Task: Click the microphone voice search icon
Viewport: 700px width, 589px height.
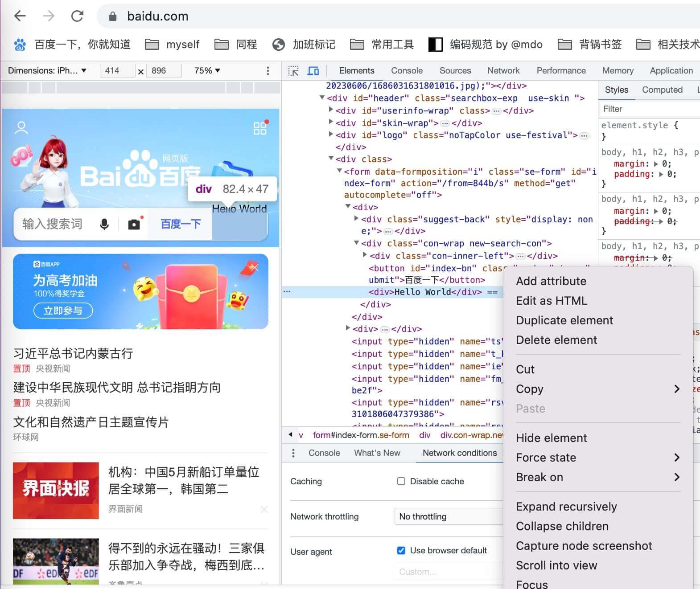Action: click(104, 224)
